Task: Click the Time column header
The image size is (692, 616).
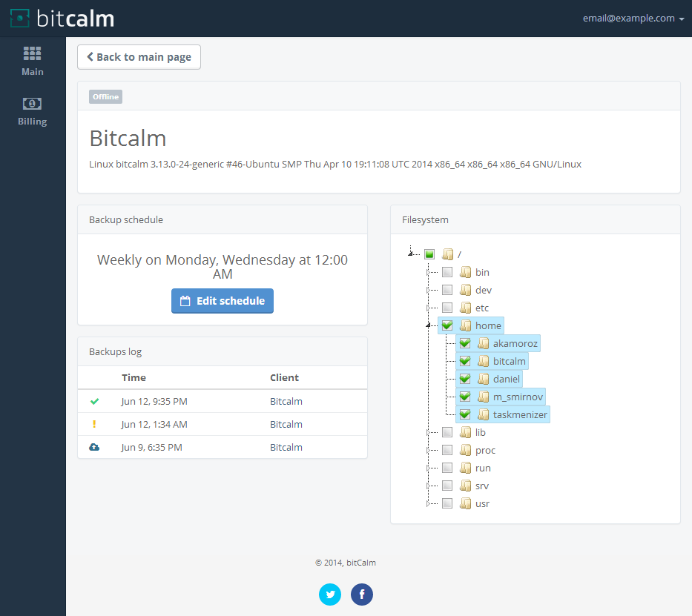Action: tap(134, 377)
